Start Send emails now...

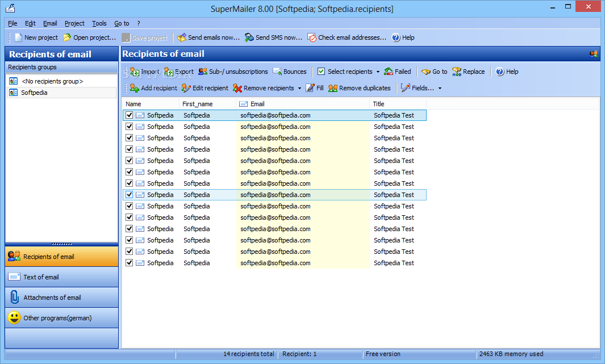pos(208,37)
